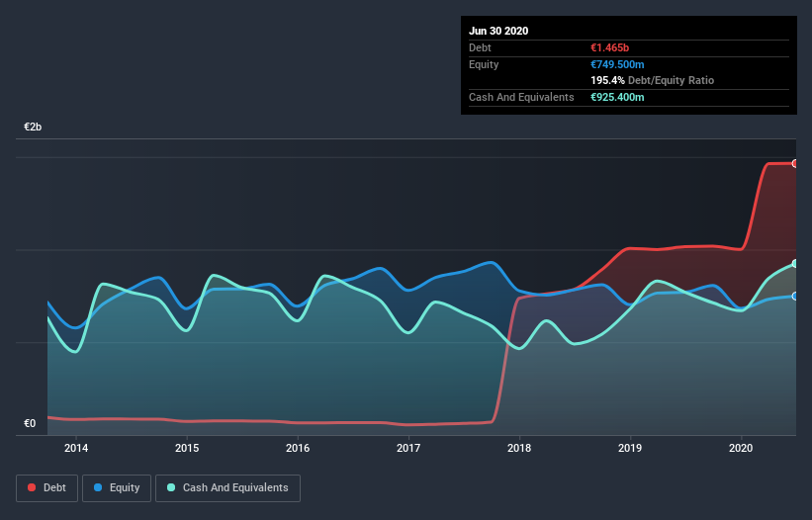Click the €925.400m cash value
This screenshot has width=812, height=520.
pyautogui.click(x=617, y=97)
